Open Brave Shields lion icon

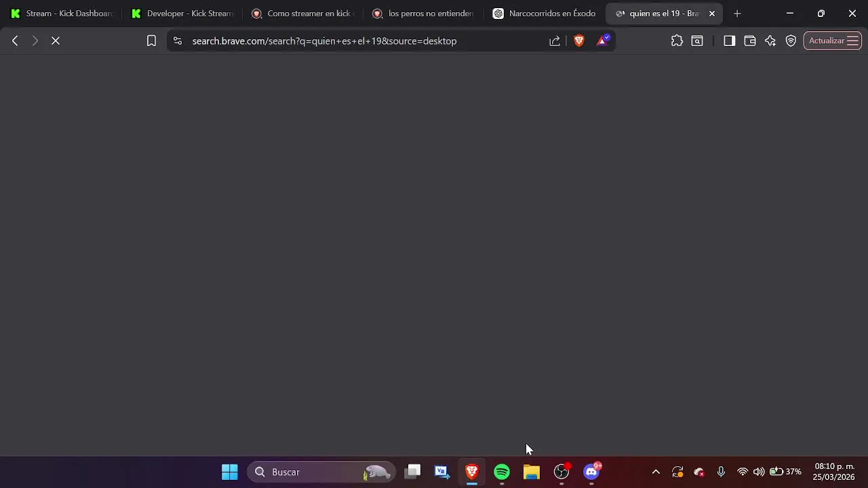(x=578, y=41)
